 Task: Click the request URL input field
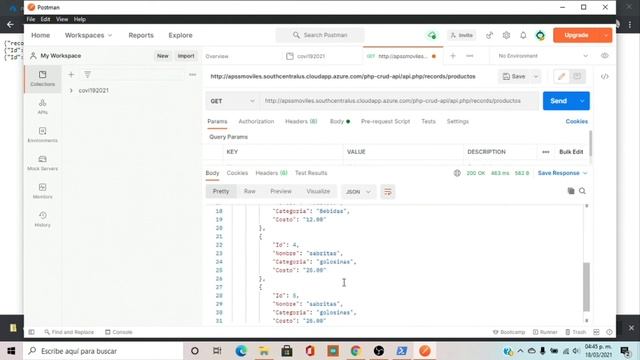[x=399, y=101]
